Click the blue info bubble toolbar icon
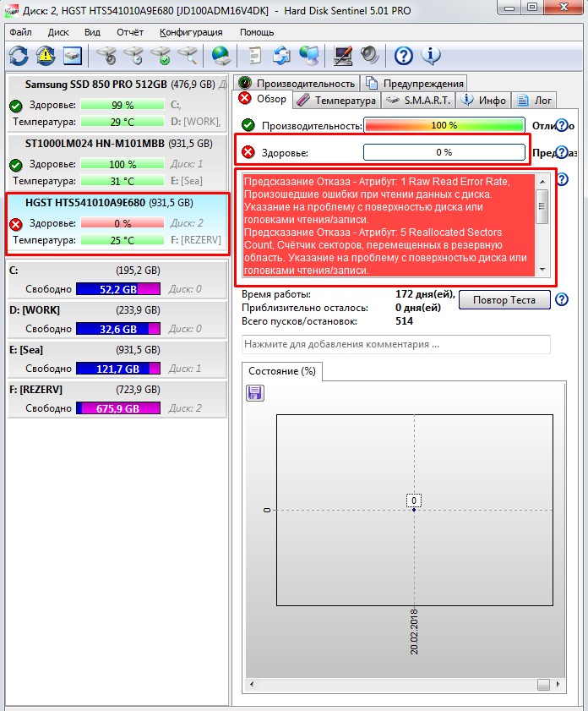The width and height of the screenshot is (588, 711). tap(430, 56)
